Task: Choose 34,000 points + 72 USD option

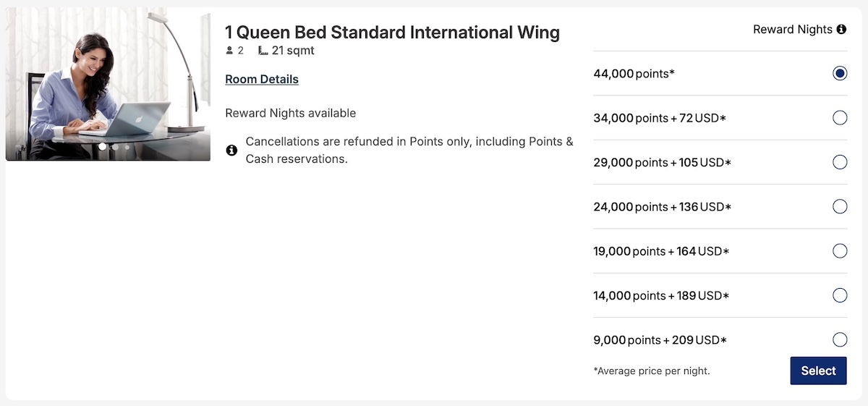Action: 839,118
